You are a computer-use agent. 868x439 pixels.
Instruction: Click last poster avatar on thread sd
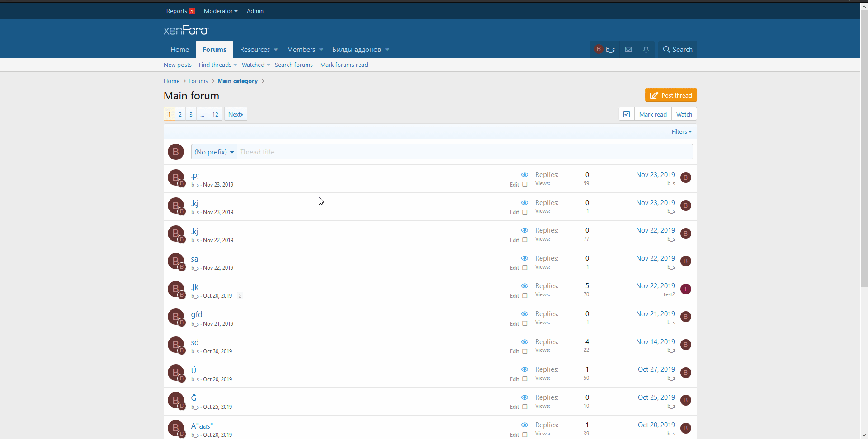point(686,345)
